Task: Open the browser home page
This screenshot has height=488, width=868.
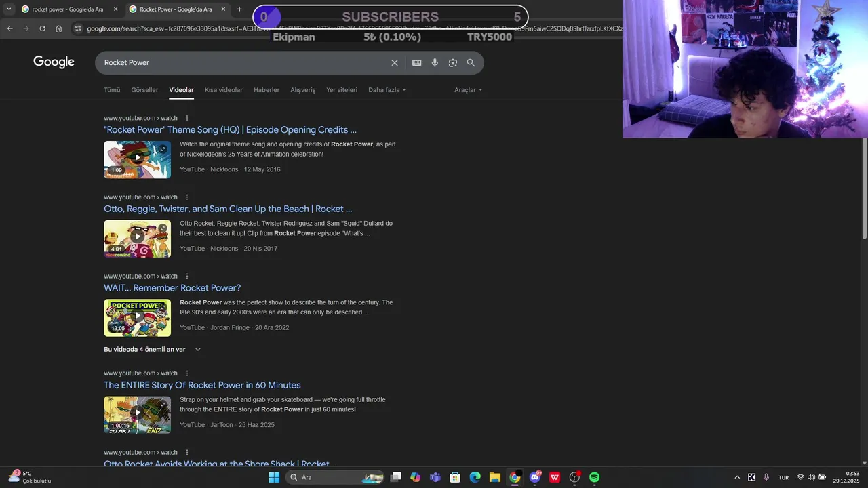Action: (58, 28)
